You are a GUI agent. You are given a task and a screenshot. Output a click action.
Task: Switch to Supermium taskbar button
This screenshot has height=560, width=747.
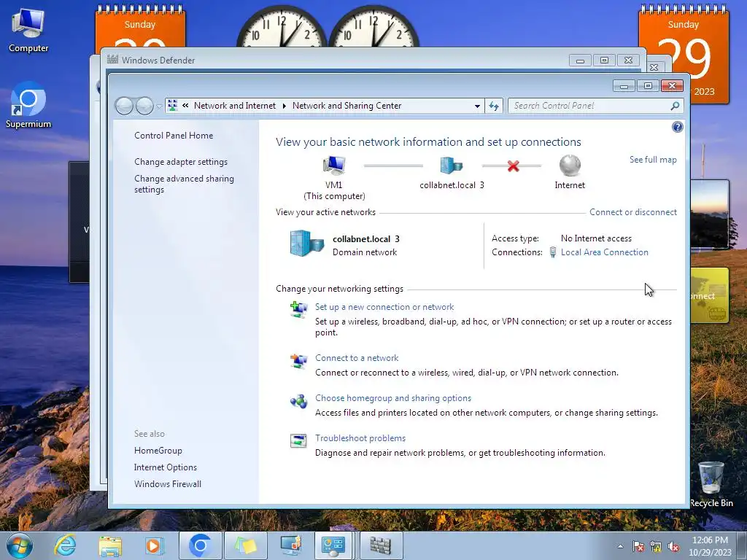[200, 545]
